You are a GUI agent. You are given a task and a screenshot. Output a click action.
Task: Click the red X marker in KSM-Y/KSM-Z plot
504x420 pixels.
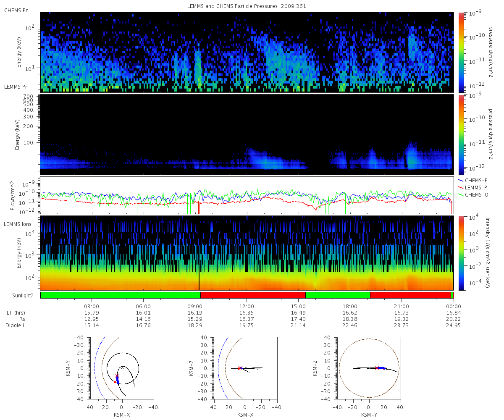pyautogui.click(x=377, y=368)
